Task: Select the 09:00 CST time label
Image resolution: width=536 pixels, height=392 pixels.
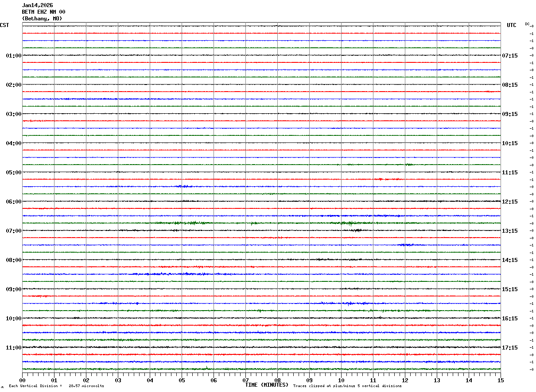Action: (14, 289)
